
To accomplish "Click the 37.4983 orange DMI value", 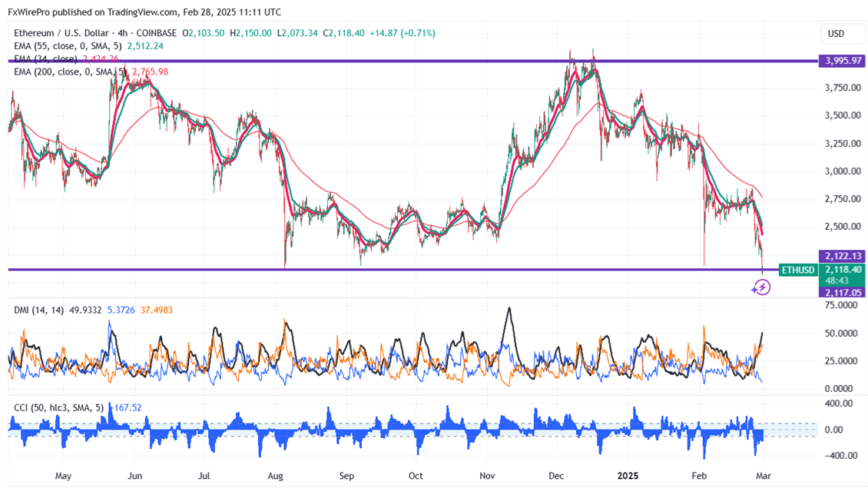I will click(x=156, y=310).
